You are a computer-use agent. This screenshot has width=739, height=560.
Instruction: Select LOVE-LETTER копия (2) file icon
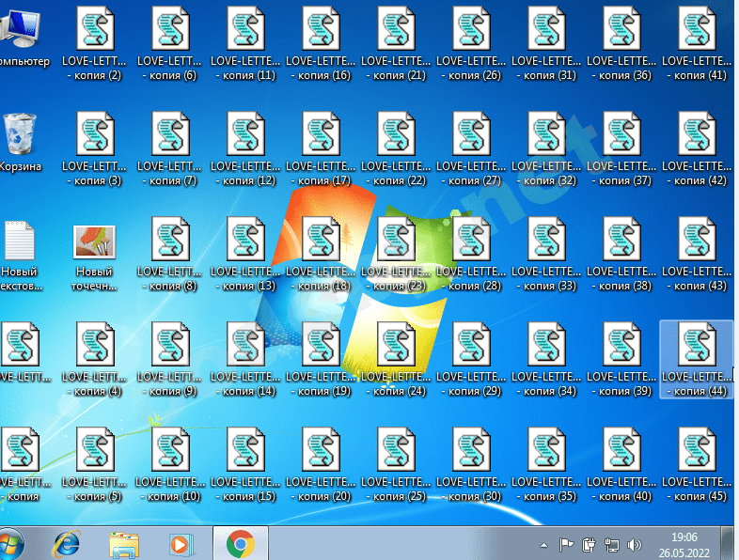(x=95, y=29)
